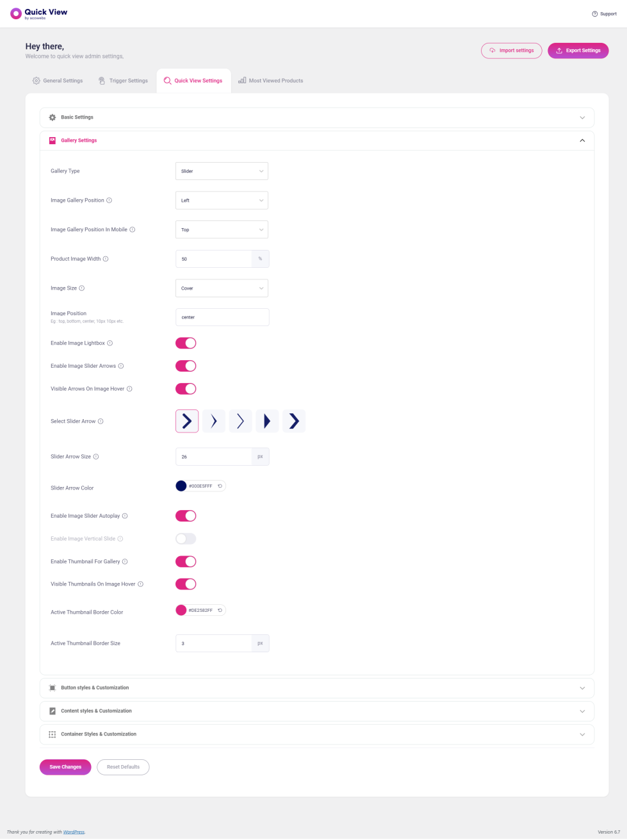Click the Save Changes button
The image size is (627, 840).
click(x=65, y=767)
